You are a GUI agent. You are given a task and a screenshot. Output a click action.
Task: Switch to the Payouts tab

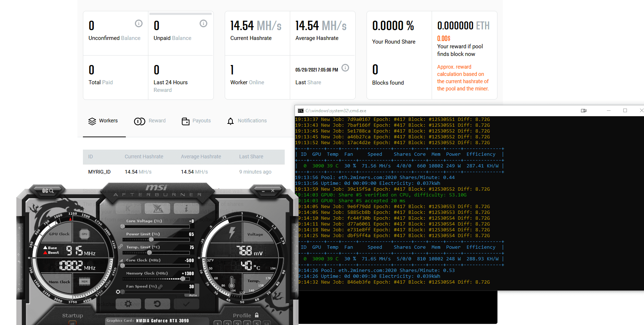(196, 121)
